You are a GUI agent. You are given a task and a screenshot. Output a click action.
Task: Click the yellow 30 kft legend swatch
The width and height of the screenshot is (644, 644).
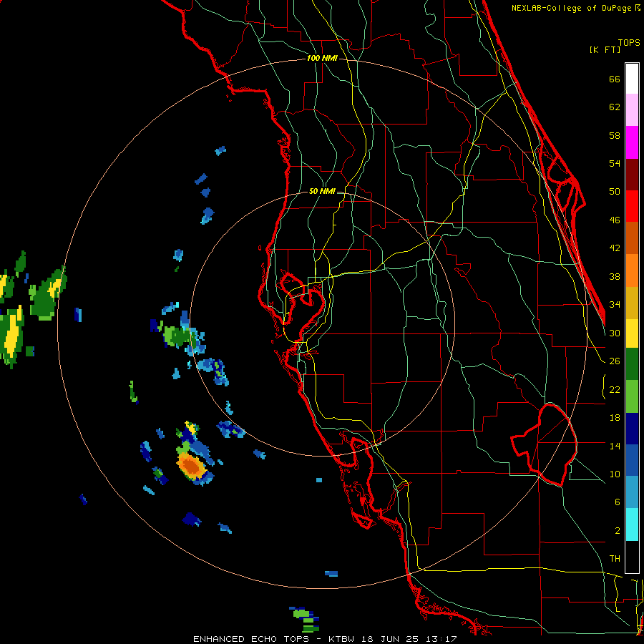click(x=632, y=333)
